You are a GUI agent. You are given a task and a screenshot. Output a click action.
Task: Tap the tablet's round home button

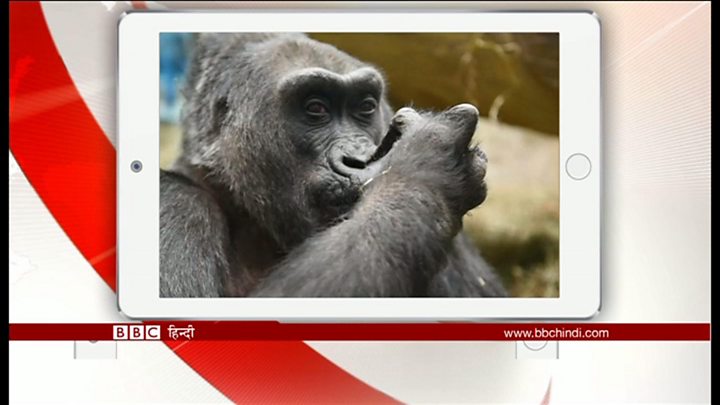tap(578, 166)
